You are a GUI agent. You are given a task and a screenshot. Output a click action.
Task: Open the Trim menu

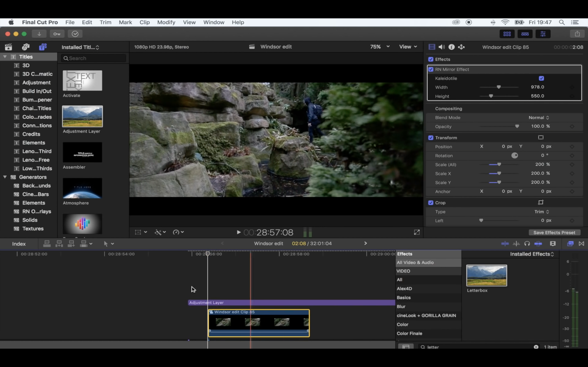pyautogui.click(x=105, y=22)
